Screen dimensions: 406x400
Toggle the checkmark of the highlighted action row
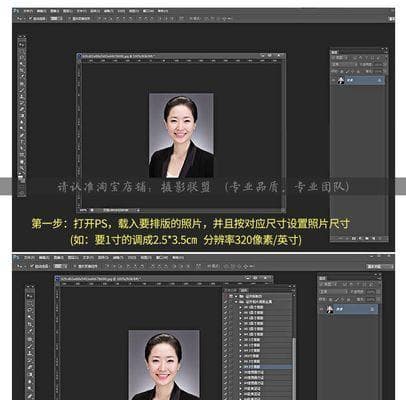click(226, 367)
